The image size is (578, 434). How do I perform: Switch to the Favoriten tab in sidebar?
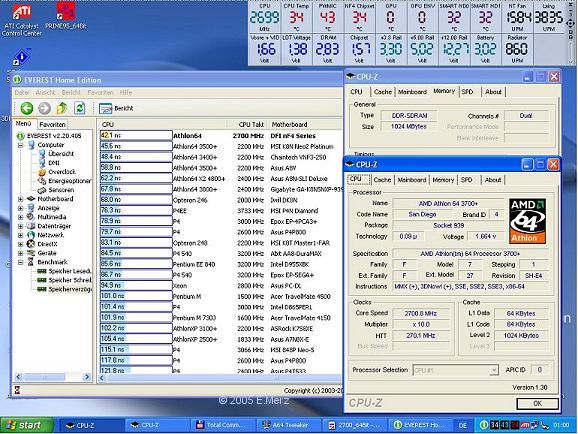pos(52,125)
